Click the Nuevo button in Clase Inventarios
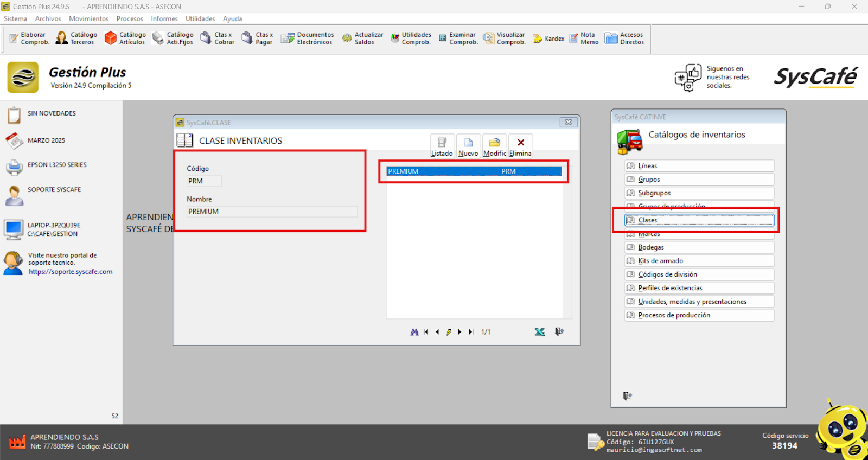868x460 pixels. click(468, 146)
